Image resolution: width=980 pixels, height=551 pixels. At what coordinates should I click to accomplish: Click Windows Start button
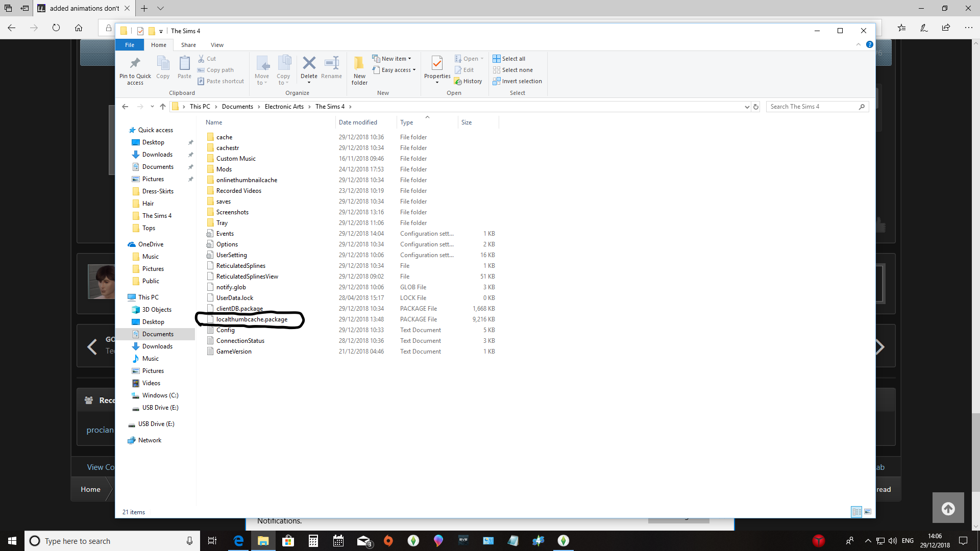tap(12, 541)
